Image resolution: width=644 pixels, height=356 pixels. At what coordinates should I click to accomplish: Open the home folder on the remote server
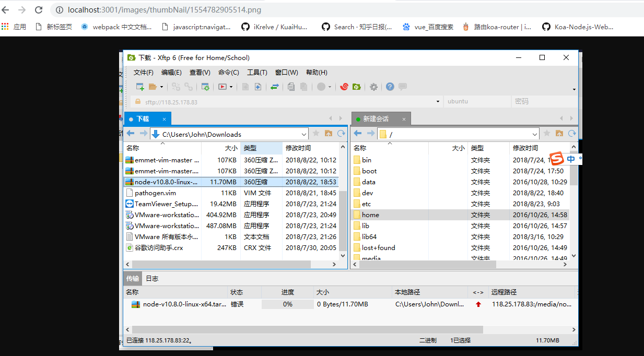tap(370, 215)
